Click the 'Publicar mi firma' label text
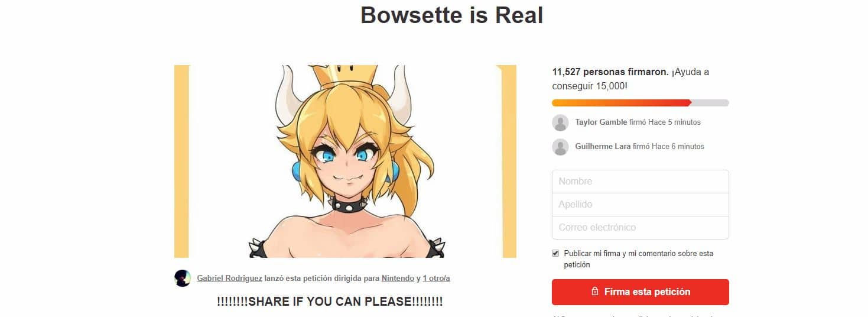The width and height of the screenshot is (868, 317). click(638, 259)
